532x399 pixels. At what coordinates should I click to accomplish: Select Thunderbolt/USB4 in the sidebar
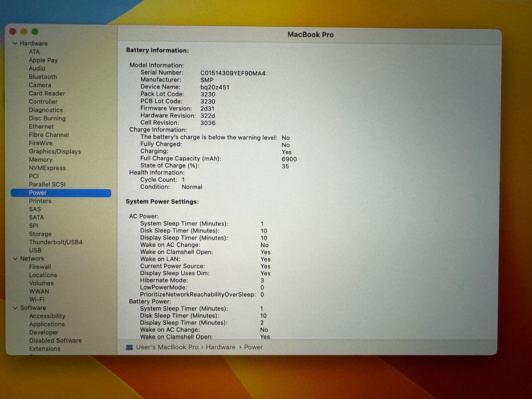point(56,242)
